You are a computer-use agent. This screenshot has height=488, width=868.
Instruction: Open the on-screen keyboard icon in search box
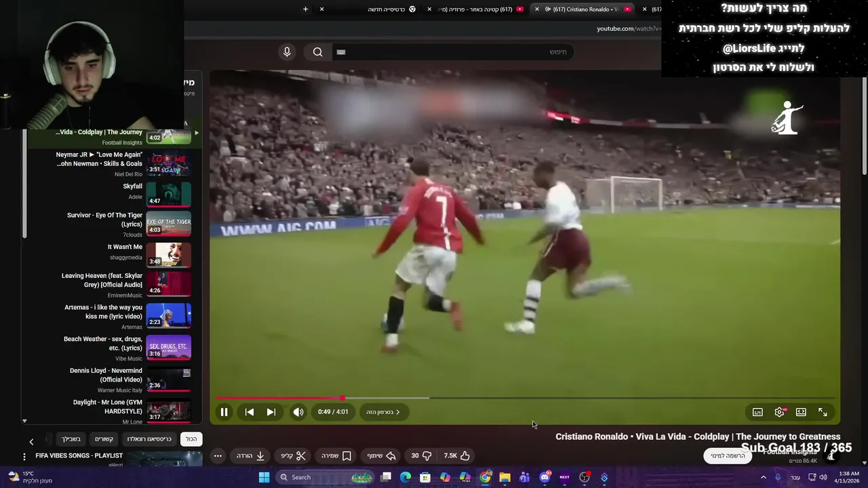pos(341,52)
